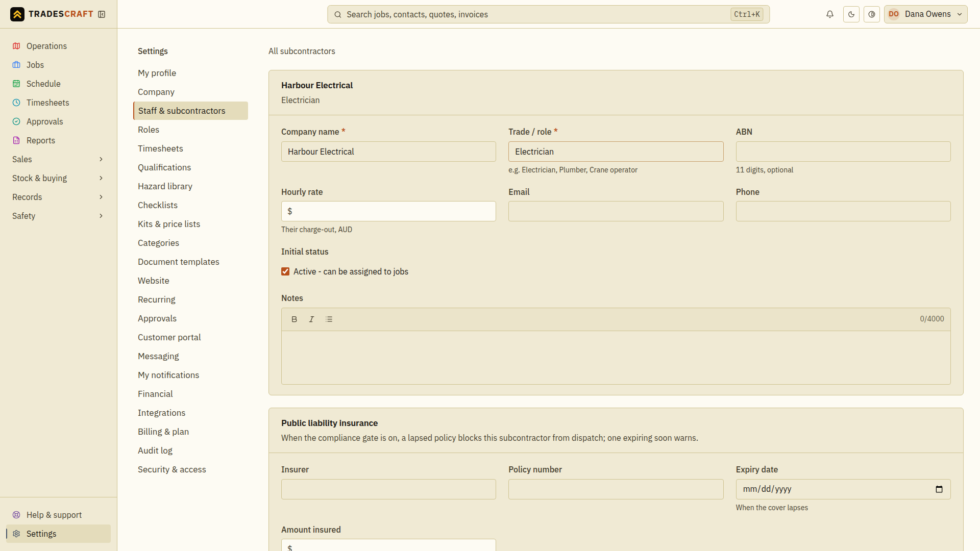
Task: Open Kits & price lists
Action: [190, 224]
